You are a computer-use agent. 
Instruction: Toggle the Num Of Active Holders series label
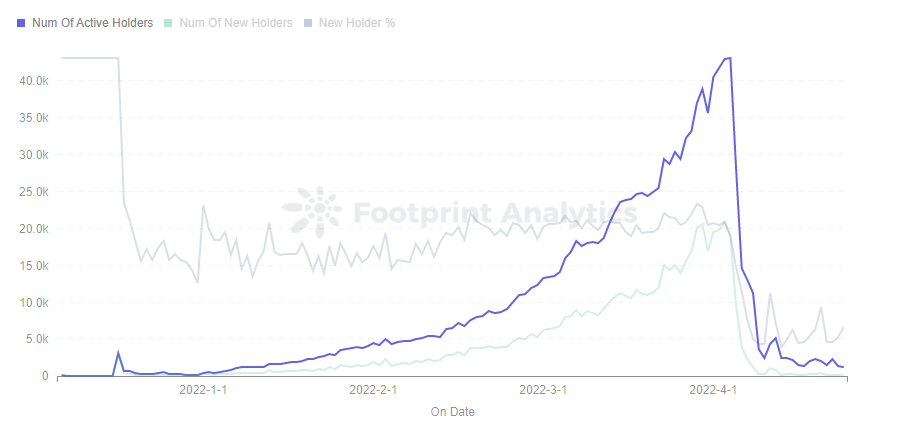93,23
